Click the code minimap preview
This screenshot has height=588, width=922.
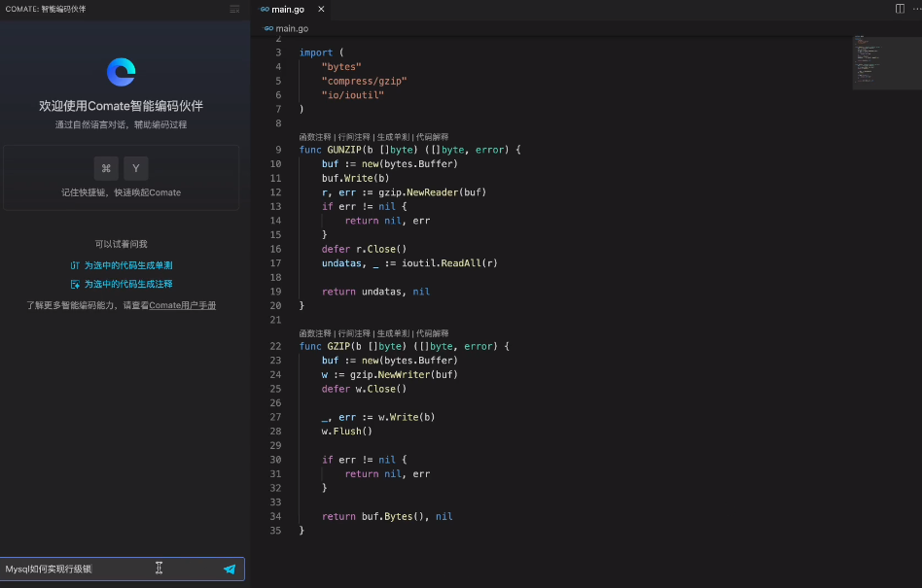[x=880, y=63]
